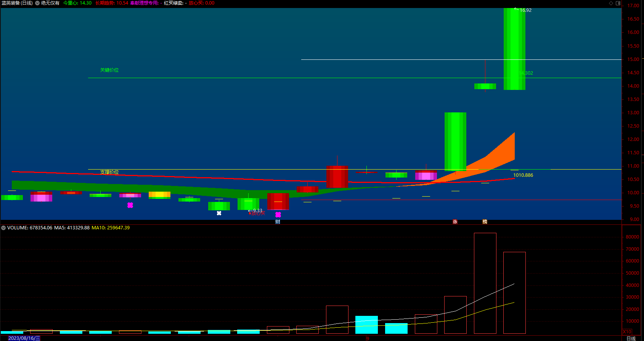
Task: Click the 1010.886 support value label
Action: tap(523, 175)
